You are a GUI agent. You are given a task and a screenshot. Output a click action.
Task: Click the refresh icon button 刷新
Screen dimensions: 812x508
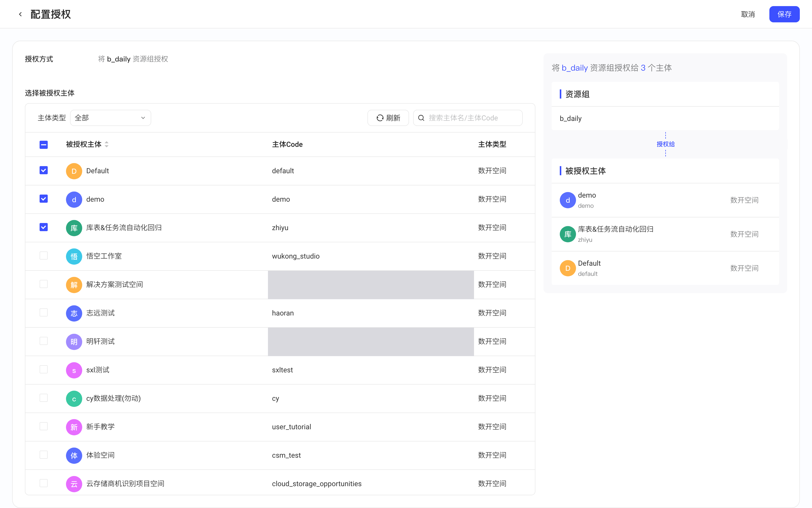[x=388, y=118]
